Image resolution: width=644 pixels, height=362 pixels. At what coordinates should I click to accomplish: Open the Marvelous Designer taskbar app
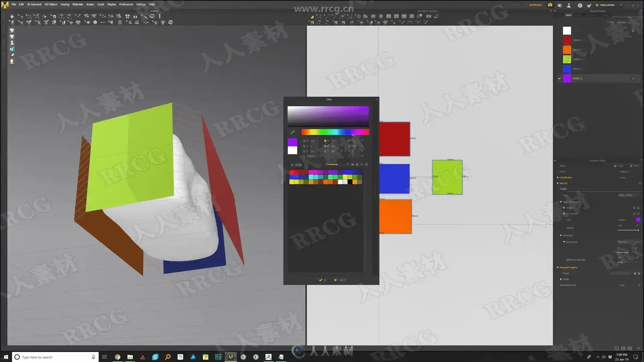(231, 357)
